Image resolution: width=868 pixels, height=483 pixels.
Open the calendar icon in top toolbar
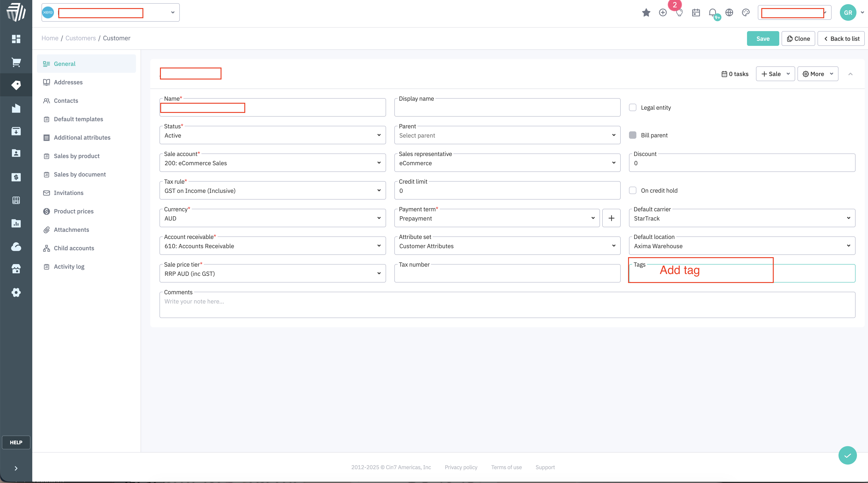point(696,12)
